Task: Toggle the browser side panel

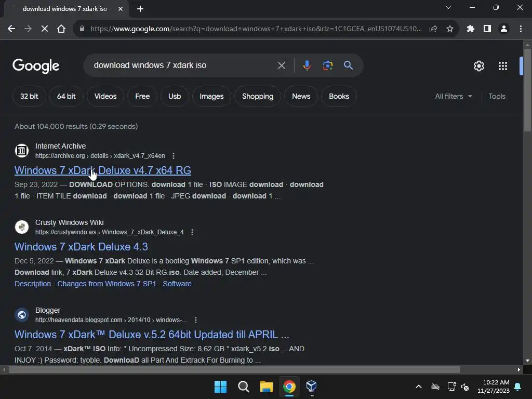Action: tap(487, 29)
